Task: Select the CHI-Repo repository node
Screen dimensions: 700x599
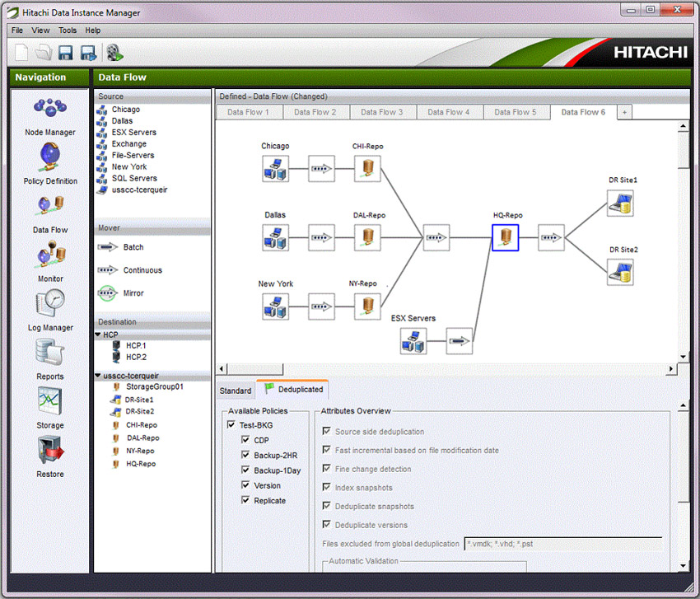Action: pyautogui.click(x=367, y=169)
